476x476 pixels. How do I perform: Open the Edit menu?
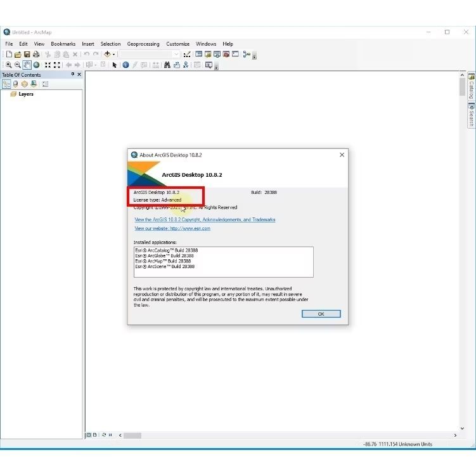click(x=23, y=44)
